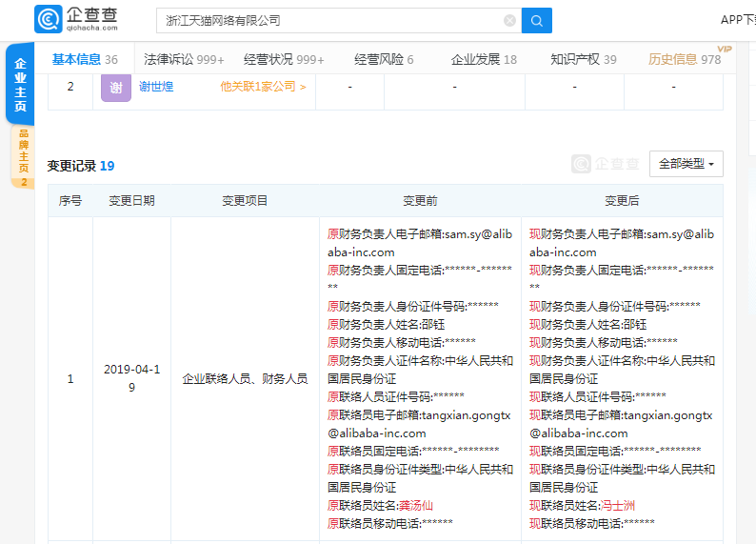The width and height of the screenshot is (756, 544).
Task: Click the blue search magnifier button
Action: pyautogui.click(x=537, y=20)
